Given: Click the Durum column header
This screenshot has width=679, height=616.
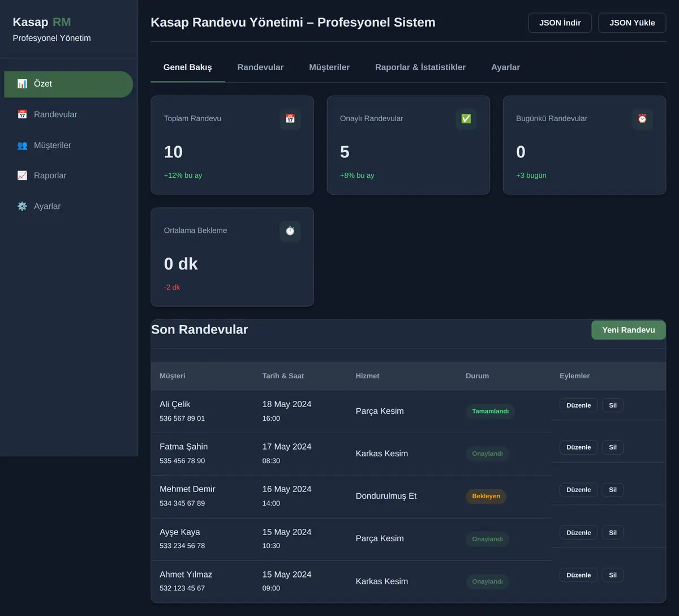Looking at the screenshot, I should point(478,376).
